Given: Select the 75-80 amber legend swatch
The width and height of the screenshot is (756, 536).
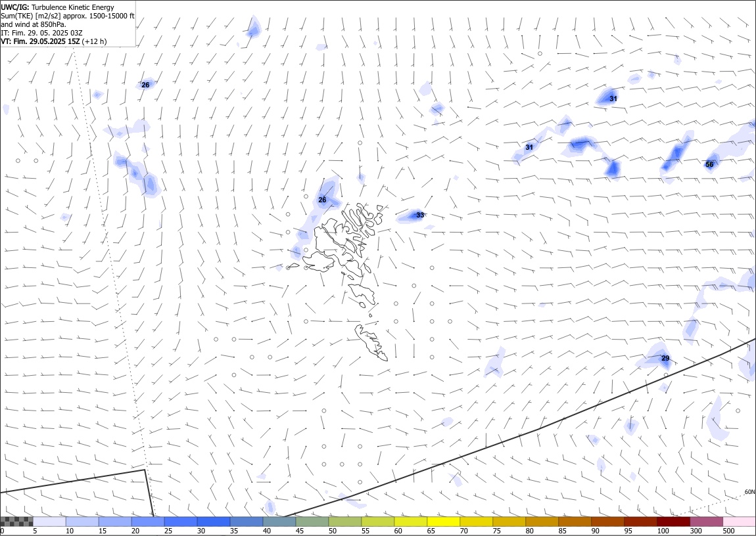Looking at the screenshot, I should tap(509, 522).
